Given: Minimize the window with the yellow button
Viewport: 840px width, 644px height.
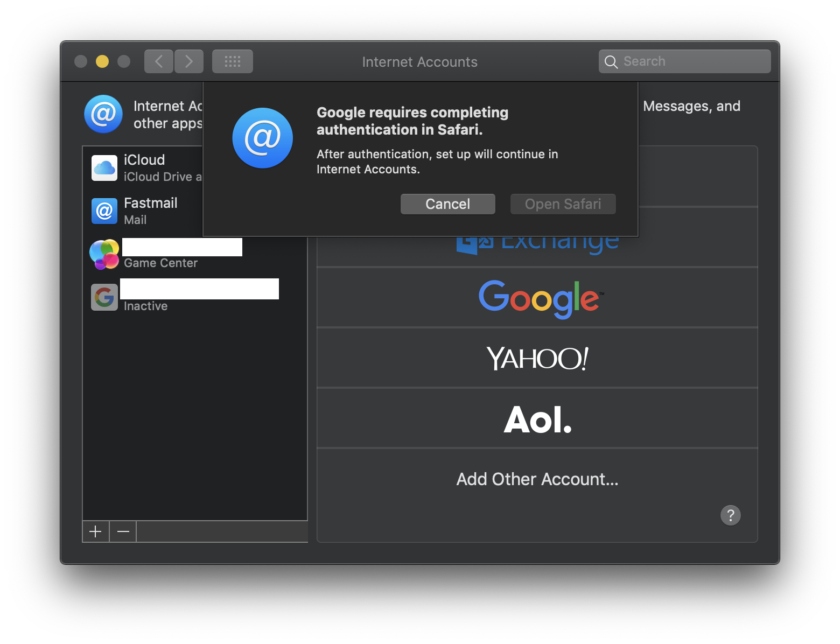Looking at the screenshot, I should [102, 61].
